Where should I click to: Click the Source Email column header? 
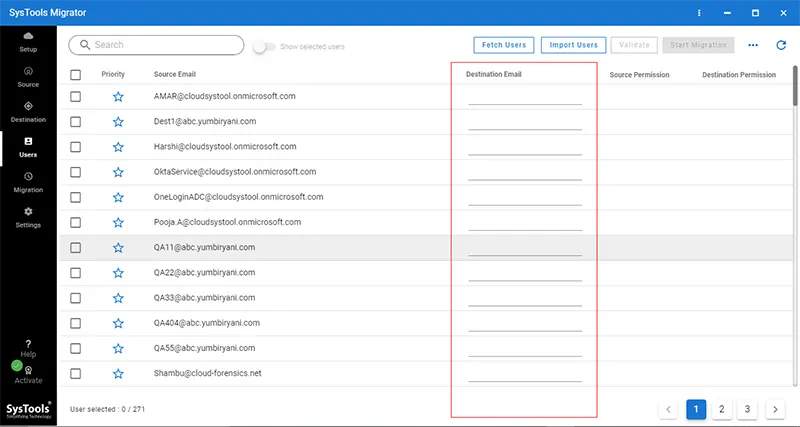[174, 74]
